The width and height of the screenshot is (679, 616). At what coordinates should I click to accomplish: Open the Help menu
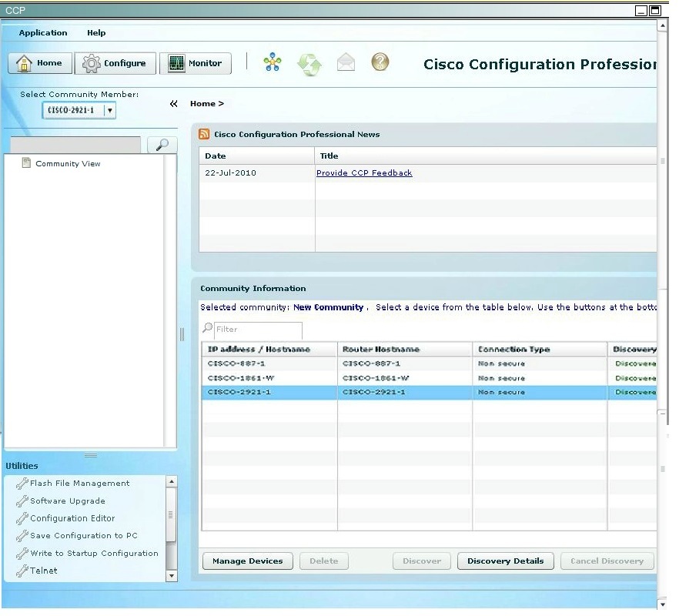click(x=96, y=33)
